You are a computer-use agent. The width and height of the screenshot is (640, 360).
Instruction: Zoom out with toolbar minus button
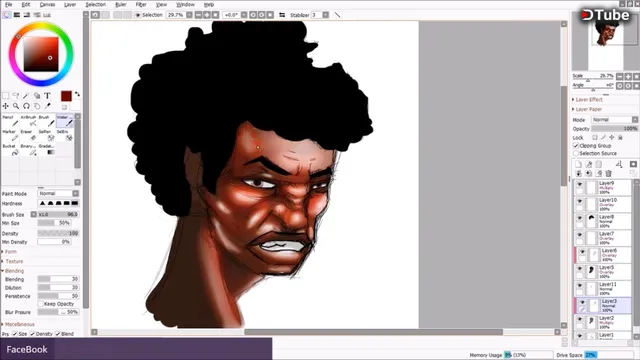[x=198, y=15]
